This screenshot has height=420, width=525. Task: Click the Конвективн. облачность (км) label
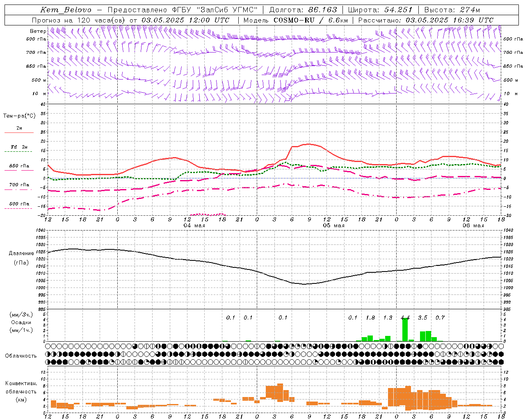(x=21, y=391)
